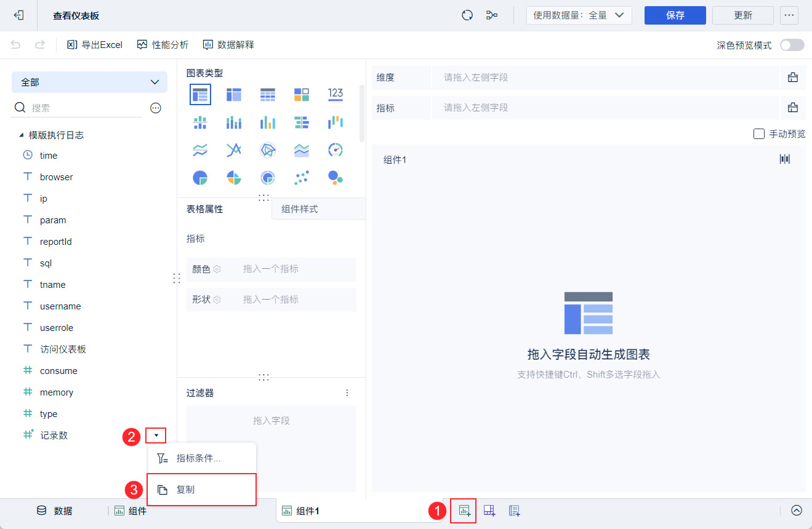Image resolution: width=812 pixels, height=529 pixels.
Task: Click 导出Excel in the toolbar
Action: point(95,45)
